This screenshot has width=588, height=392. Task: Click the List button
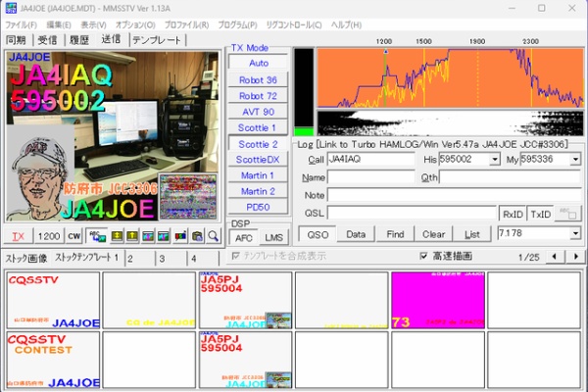coord(472,234)
